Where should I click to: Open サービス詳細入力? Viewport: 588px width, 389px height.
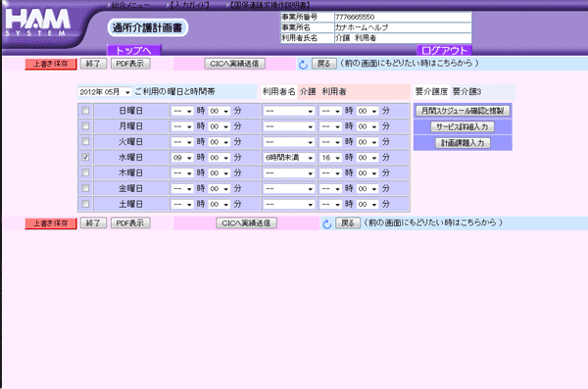[463, 127]
